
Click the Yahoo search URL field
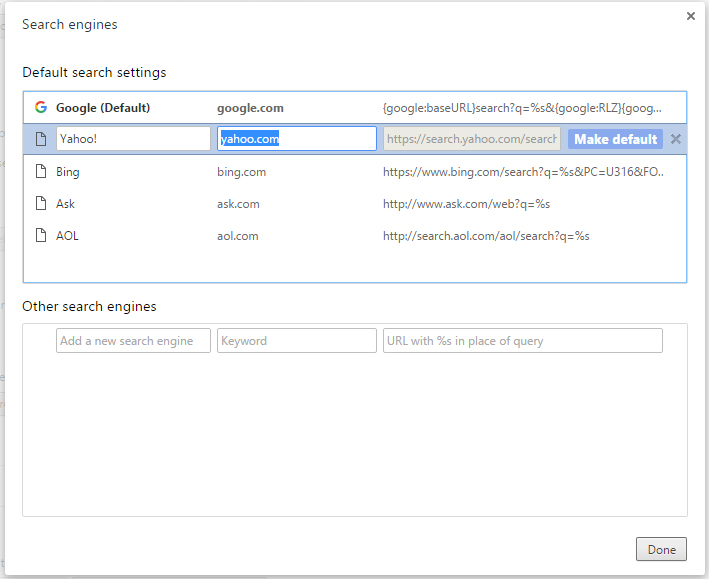point(472,138)
